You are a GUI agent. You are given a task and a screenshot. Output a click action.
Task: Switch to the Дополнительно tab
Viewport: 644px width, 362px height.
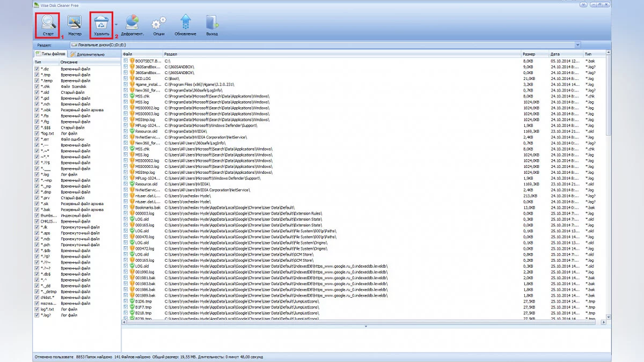tap(87, 54)
